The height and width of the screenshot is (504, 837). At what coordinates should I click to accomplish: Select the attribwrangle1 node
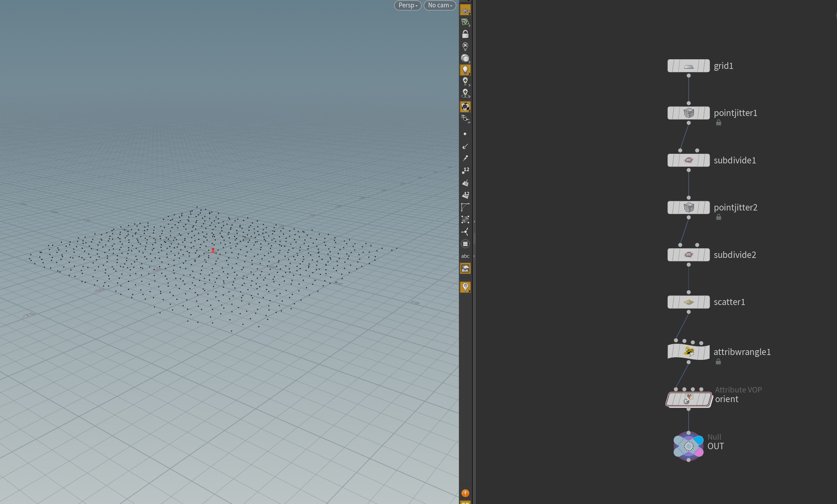(x=688, y=351)
